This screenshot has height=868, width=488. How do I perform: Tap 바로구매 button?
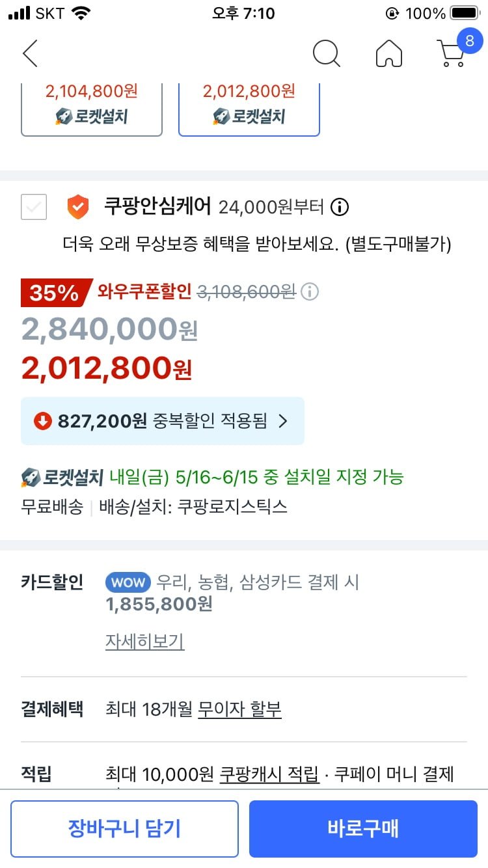[363, 829]
